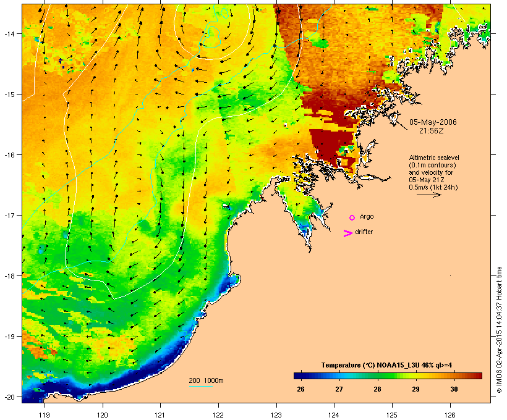Click the Temperature NOAA15_L3U colorbar title
Image resolution: width=507 pixels, height=420 pixels.
[x=386, y=366]
